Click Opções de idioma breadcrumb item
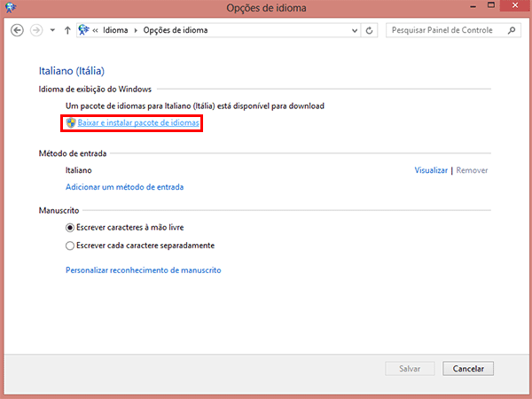 176,30
